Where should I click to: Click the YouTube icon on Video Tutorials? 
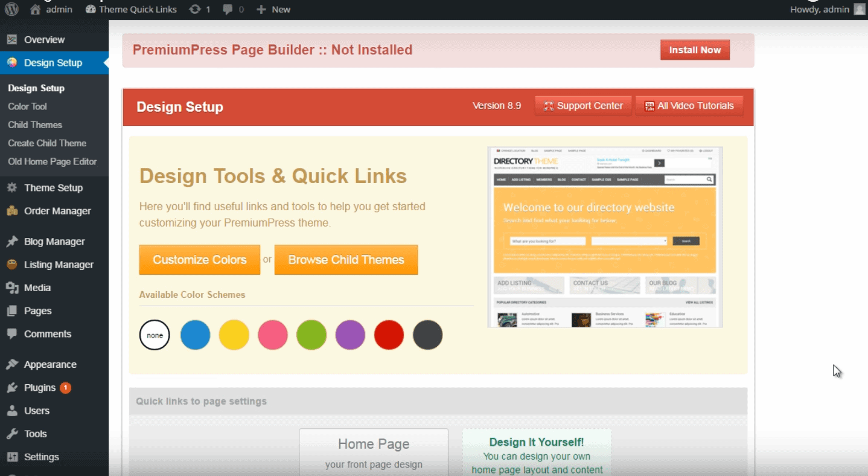pyautogui.click(x=649, y=106)
